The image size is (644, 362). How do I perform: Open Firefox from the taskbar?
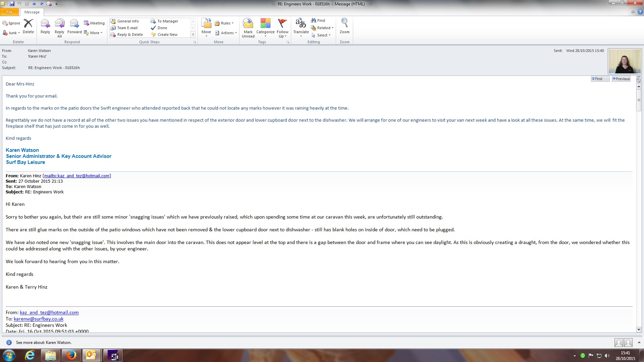(71, 355)
